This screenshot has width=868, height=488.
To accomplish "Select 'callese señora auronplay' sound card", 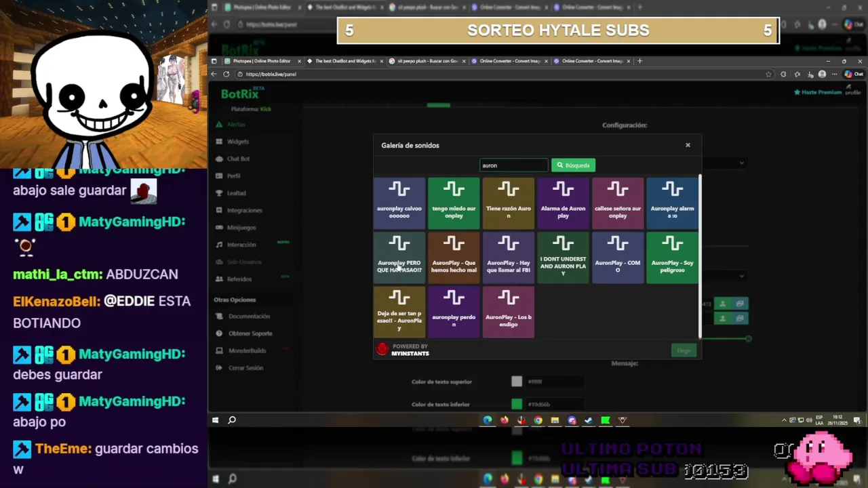I will (x=618, y=203).
